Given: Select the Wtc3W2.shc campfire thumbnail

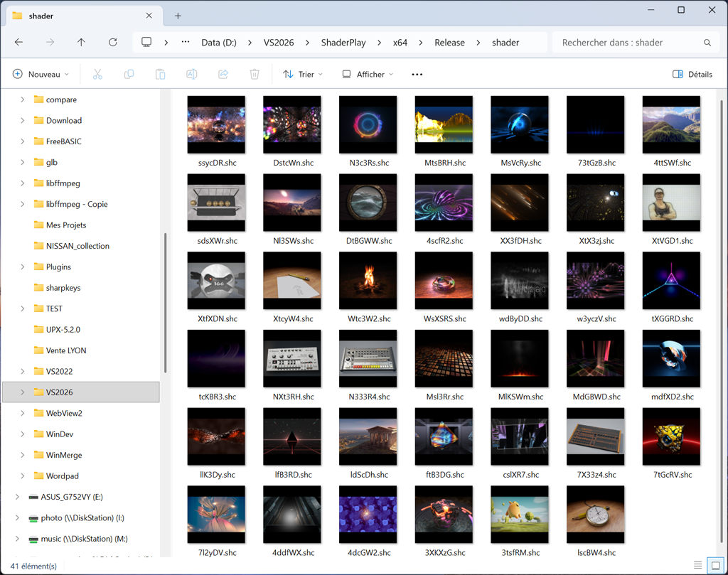Looking at the screenshot, I should pos(368,280).
